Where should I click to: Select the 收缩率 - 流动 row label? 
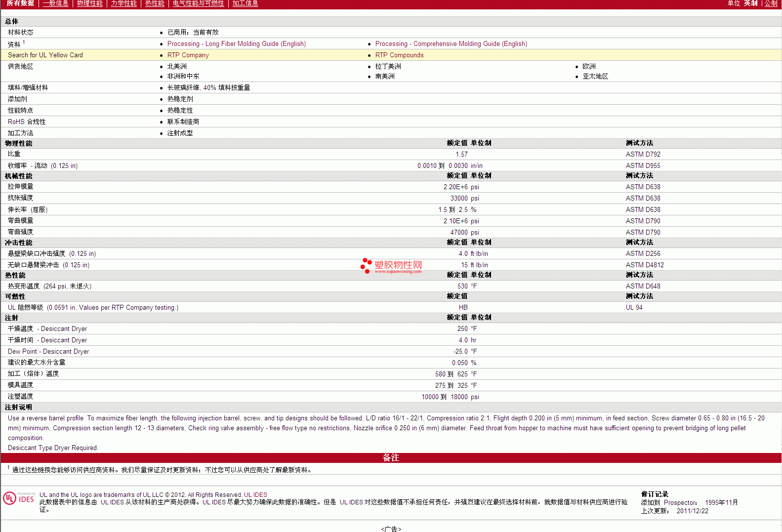(43, 166)
